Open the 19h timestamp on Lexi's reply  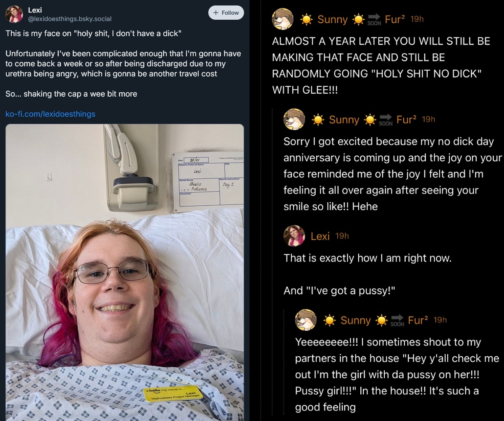[x=342, y=236]
